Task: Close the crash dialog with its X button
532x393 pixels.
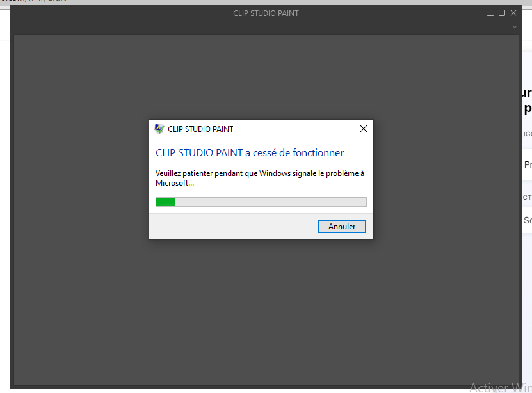Action: [363, 129]
